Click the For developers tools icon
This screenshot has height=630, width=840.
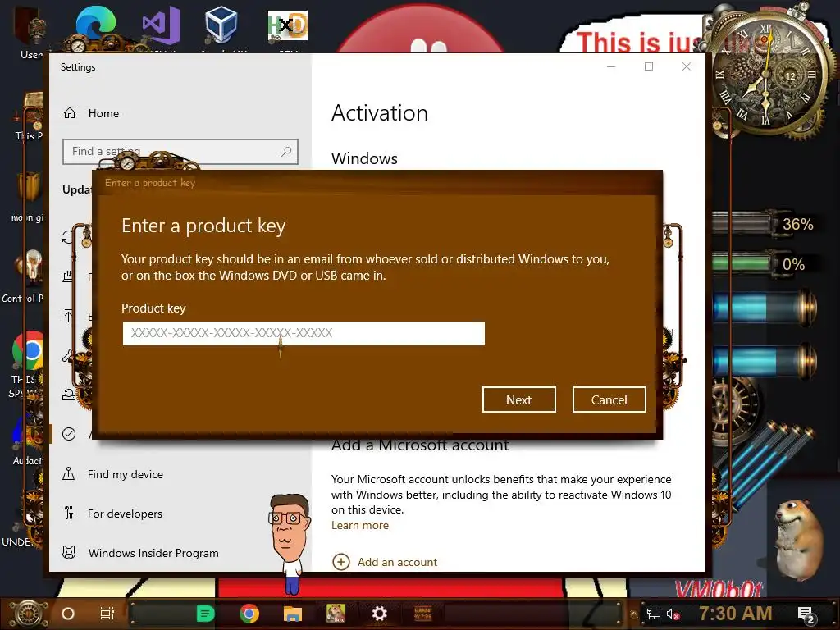(69, 513)
